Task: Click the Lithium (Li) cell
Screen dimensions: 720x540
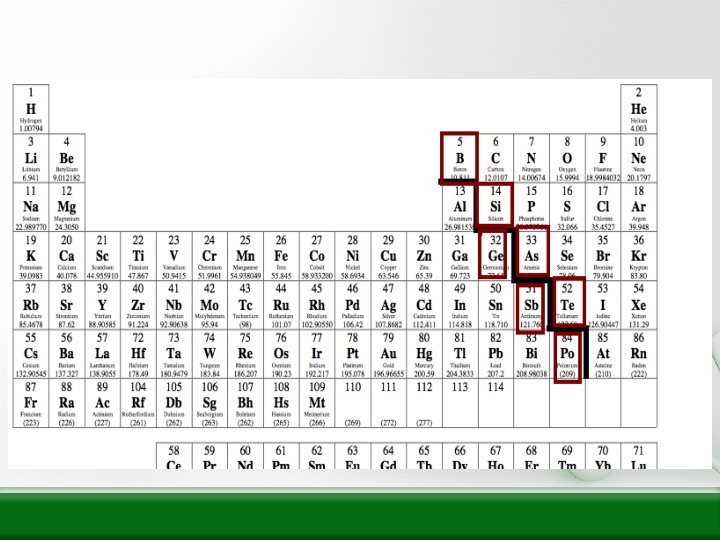Action: [31, 158]
